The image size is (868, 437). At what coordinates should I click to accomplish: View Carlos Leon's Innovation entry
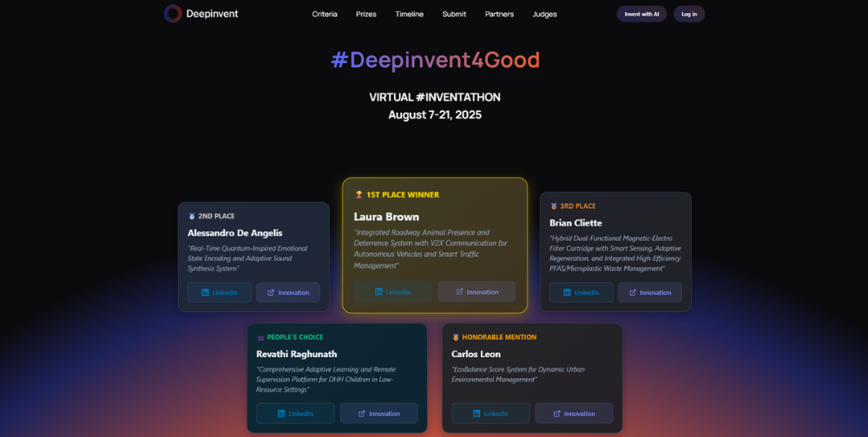pyautogui.click(x=574, y=414)
